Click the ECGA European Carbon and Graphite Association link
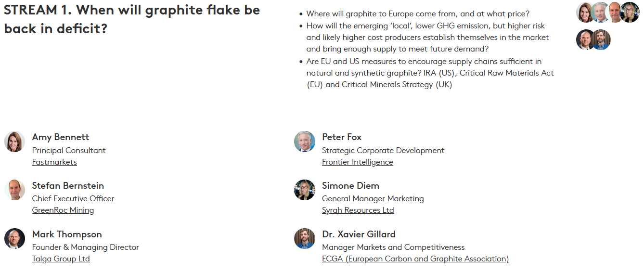Screen dimensions: 644x272 pos(415,259)
